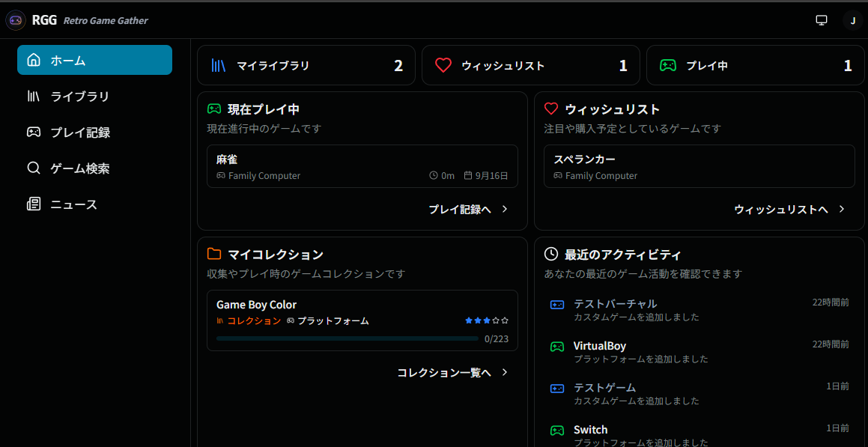Click the newspaper icon for ニュース

[34, 204]
